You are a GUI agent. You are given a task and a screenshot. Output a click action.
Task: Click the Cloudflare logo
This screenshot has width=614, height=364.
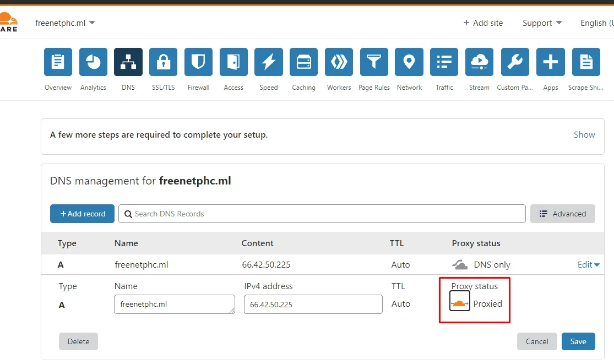[9, 22]
